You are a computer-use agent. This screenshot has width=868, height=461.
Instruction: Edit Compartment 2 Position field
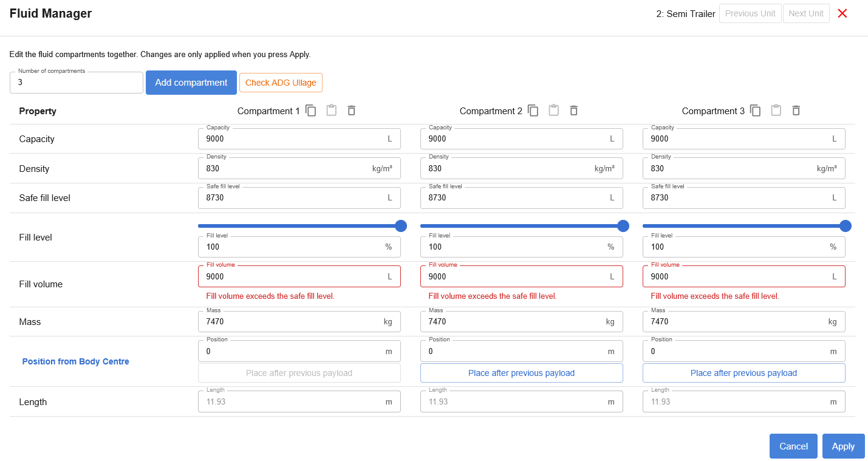[x=522, y=351]
